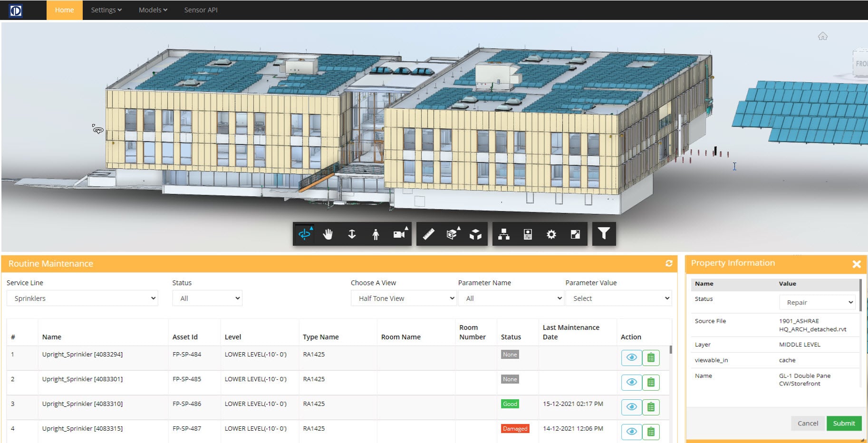Click the home view icon
This screenshot has height=443, width=868.
tap(823, 36)
